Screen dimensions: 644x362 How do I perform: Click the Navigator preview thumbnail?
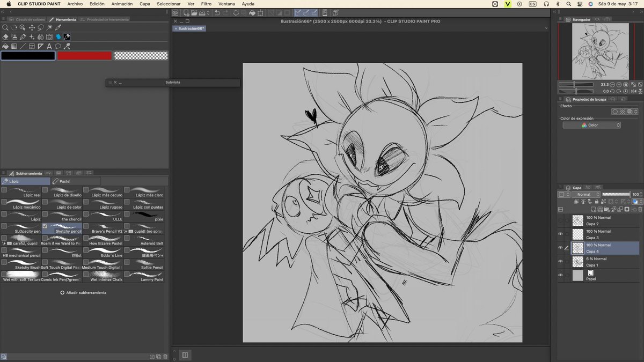pyautogui.click(x=599, y=51)
